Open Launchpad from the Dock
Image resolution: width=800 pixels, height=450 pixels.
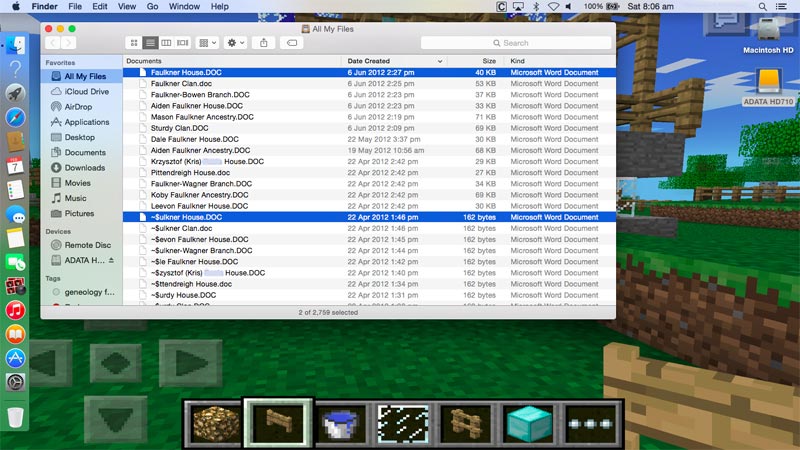pyautogui.click(x=15, y=93)
